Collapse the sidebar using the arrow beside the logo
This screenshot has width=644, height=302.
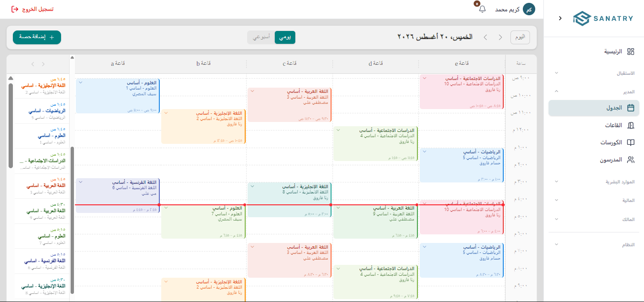click(x=560, y=18)
